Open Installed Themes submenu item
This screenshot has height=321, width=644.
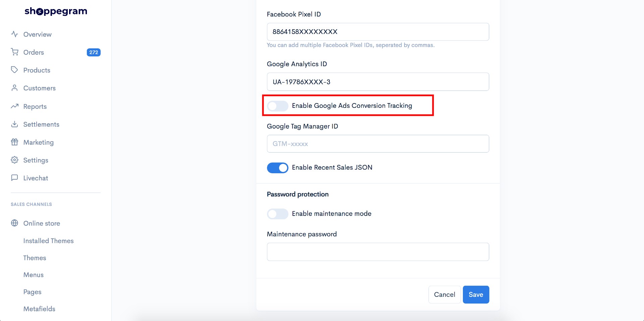(48, 241)
